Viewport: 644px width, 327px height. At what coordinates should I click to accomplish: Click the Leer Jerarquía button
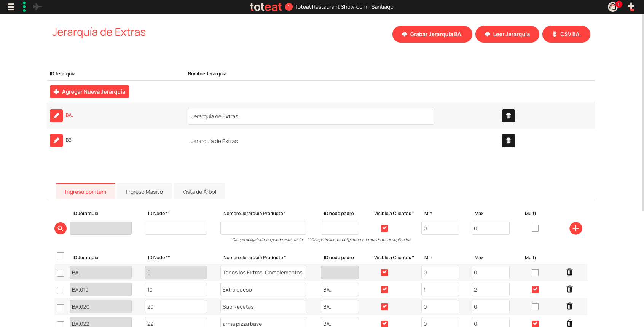pos(507,34)
